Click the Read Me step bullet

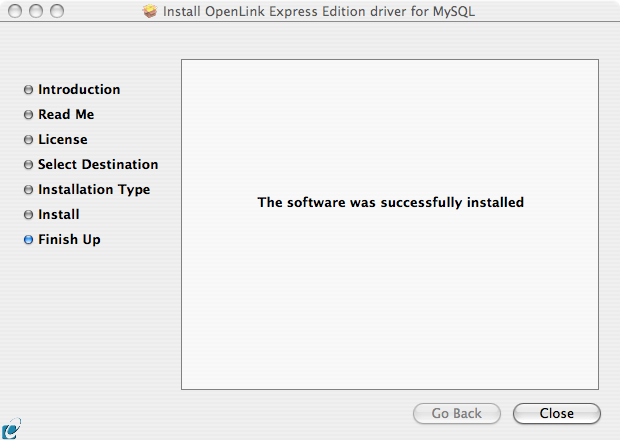(28, 115)
